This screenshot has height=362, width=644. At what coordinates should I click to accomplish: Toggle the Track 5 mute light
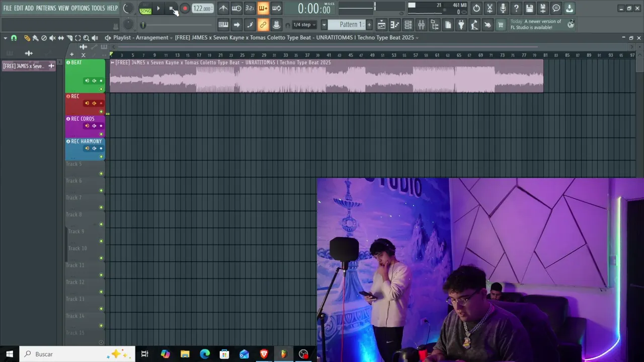pyautogui.click(x=101, y=174)
